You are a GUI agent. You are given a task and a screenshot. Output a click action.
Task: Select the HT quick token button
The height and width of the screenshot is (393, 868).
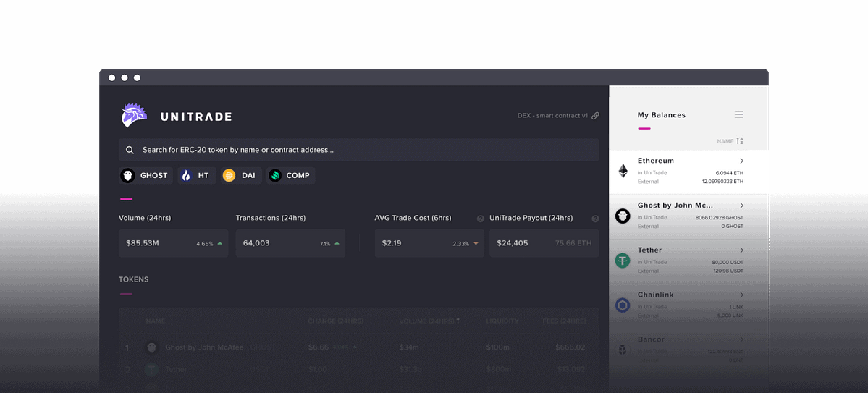pyautogui.click(x=196, y=175)
